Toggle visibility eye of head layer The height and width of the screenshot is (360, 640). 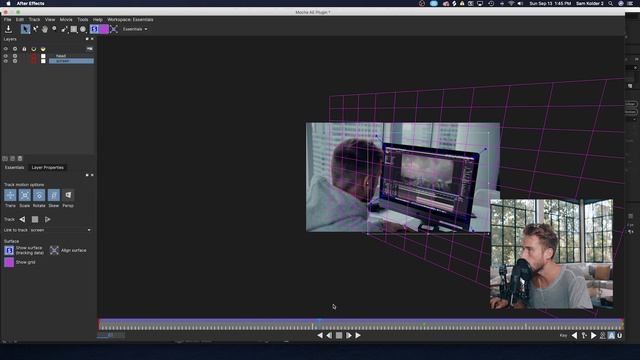pos(6,56)
